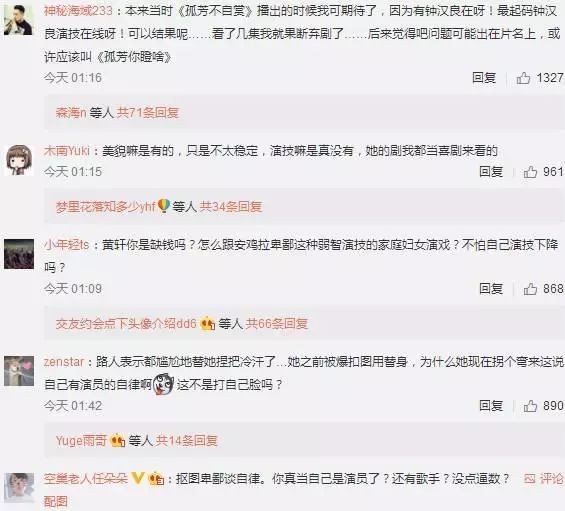The height and width of the screenshot is (511, 565).
Task: Expand the 共34条回复 thread
Action: point(231,207)
